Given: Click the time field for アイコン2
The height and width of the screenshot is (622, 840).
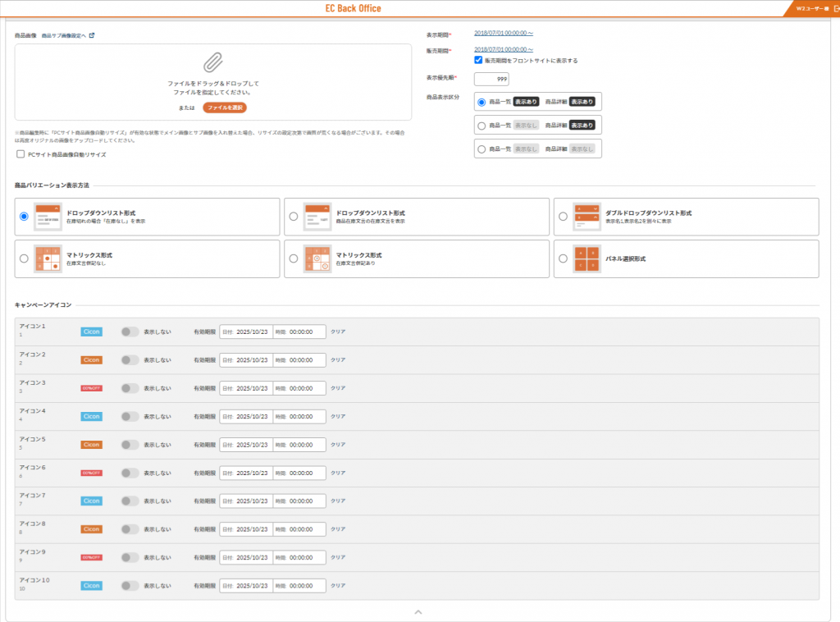Looking at the screenshot, I should pos(299,360).
